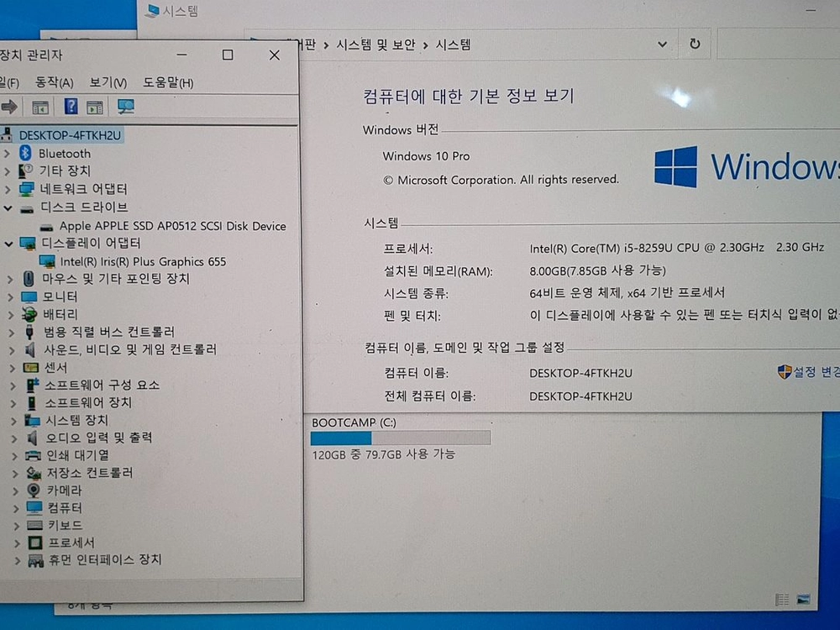Expand the 컴퓨터 node in device tree
840x630 pixels.
(16, 508)
